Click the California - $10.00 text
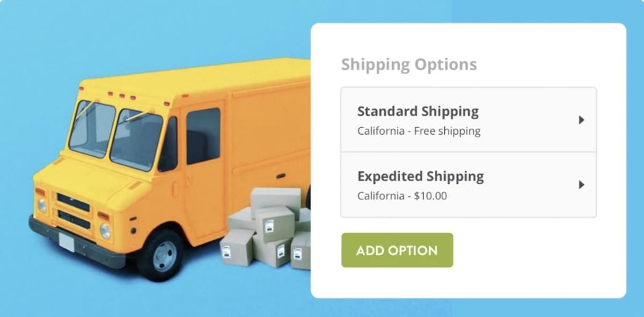Image resolution: width=644 pixels, height=317 pixels. [402, 196]
